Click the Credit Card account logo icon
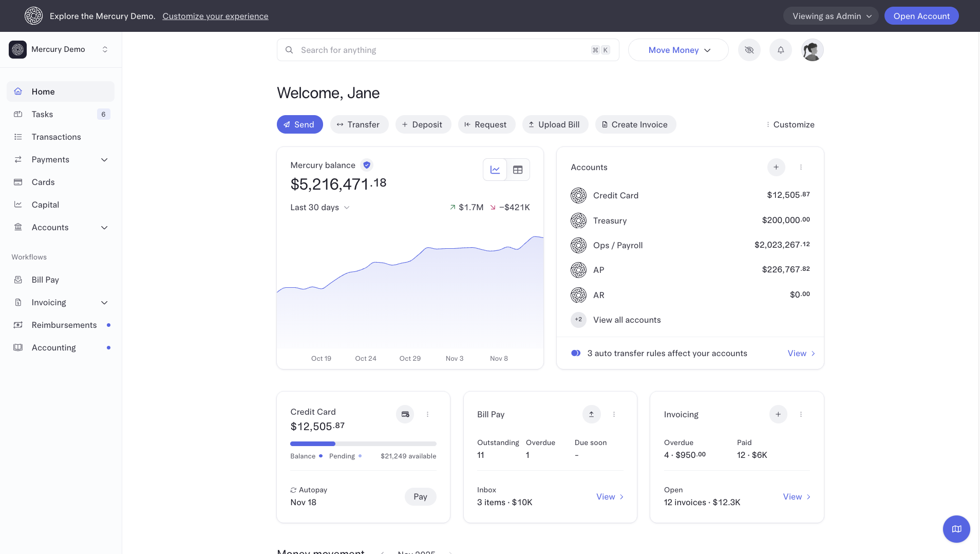 point(578,195)
